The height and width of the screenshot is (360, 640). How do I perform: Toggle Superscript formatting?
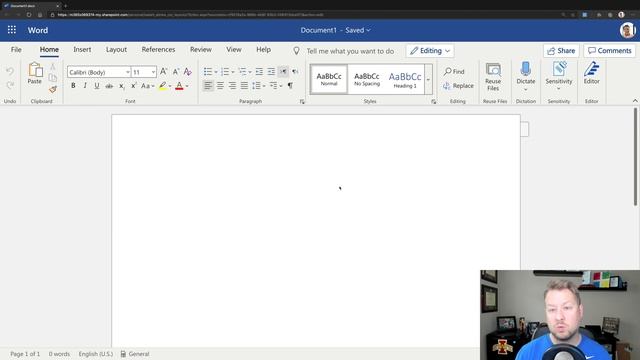tap(133, 86)
